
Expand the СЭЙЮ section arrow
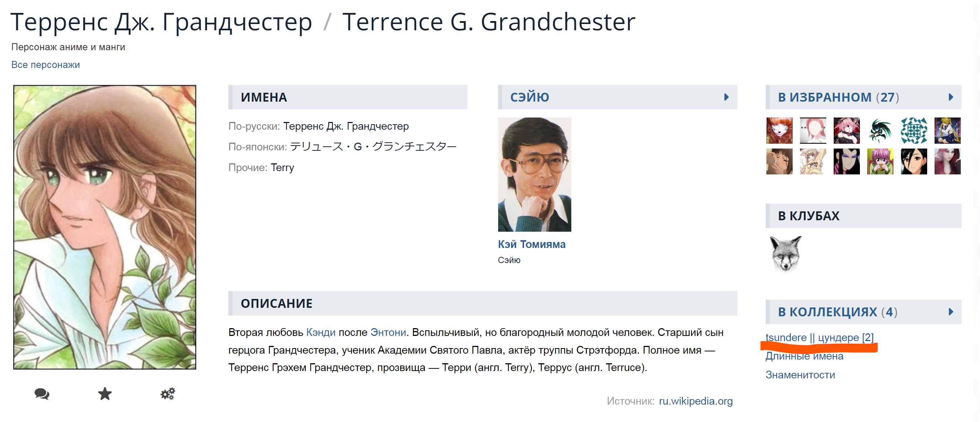coord(726,98)
